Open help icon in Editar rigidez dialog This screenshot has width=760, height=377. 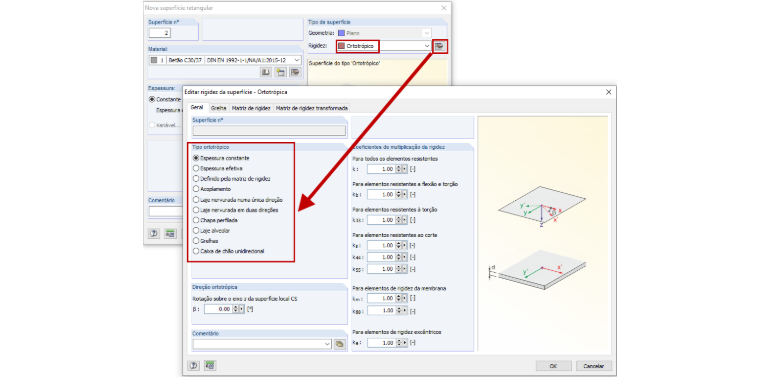[x=193, y=366]
